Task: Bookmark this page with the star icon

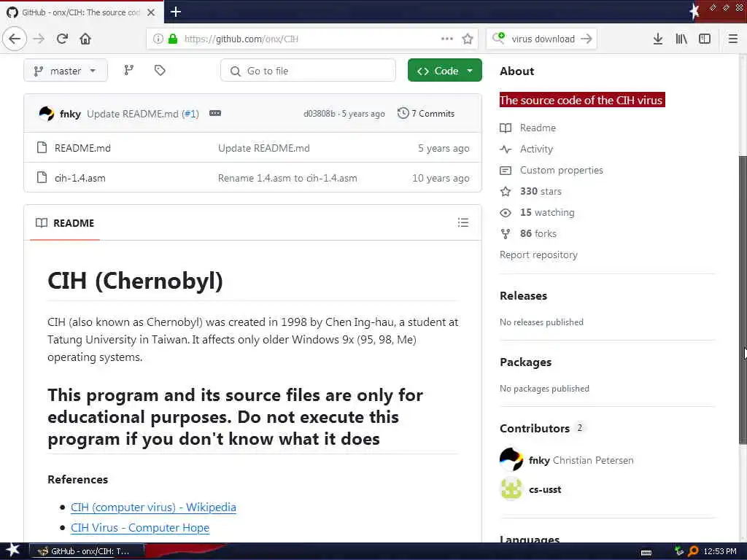Action: coord(468,39)
